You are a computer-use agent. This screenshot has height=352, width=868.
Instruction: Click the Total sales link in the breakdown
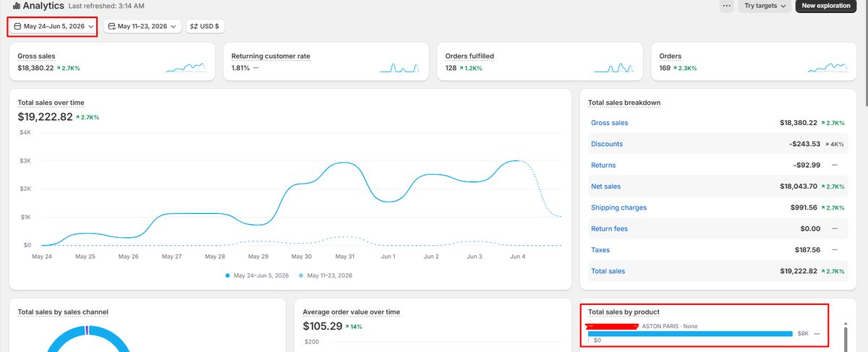click(x=608, y=271)
